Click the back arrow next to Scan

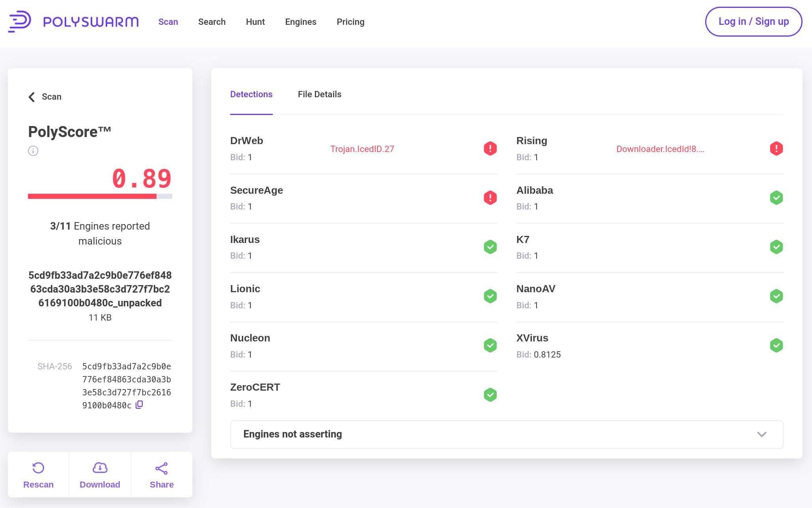(x=32, y=97)
